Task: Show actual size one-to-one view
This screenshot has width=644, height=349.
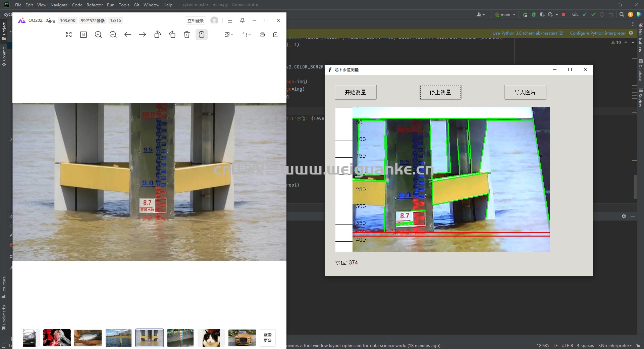Action: 84,35
